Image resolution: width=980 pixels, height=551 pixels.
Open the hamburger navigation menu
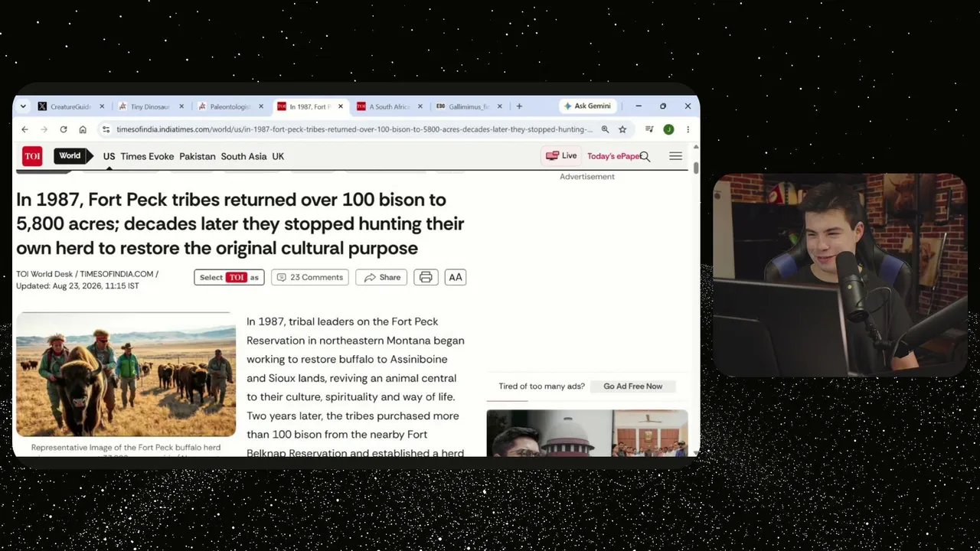pos(675,156)
